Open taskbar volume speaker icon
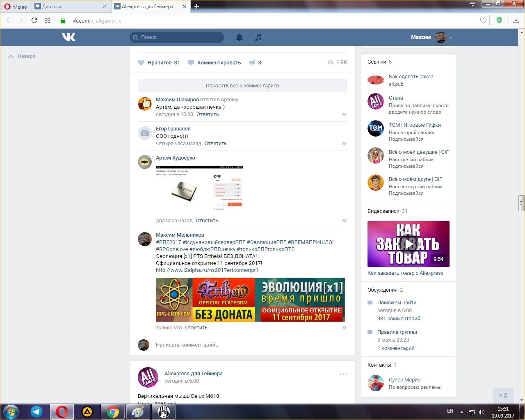The width and height of the screenshot is (525, 420). [482, 412]
